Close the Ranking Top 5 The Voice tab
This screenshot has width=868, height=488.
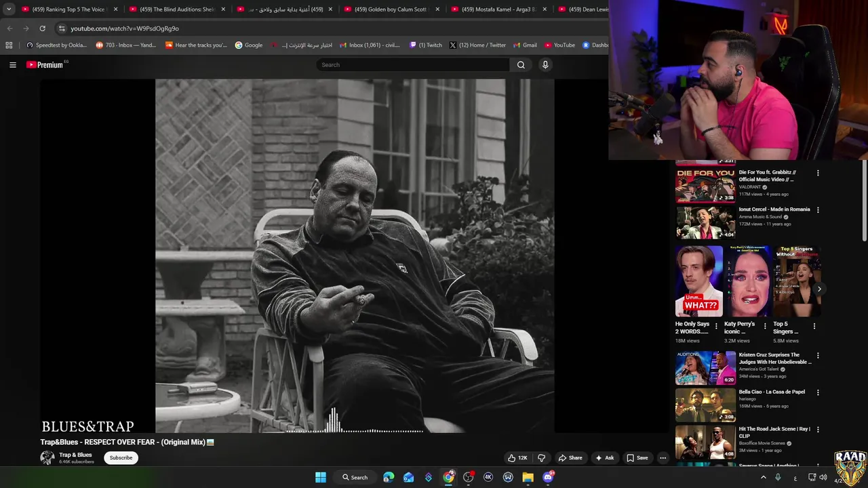115,9
